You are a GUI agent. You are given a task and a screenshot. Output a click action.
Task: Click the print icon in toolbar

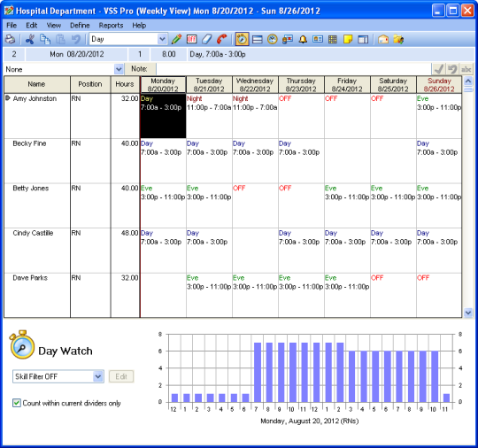10,39
